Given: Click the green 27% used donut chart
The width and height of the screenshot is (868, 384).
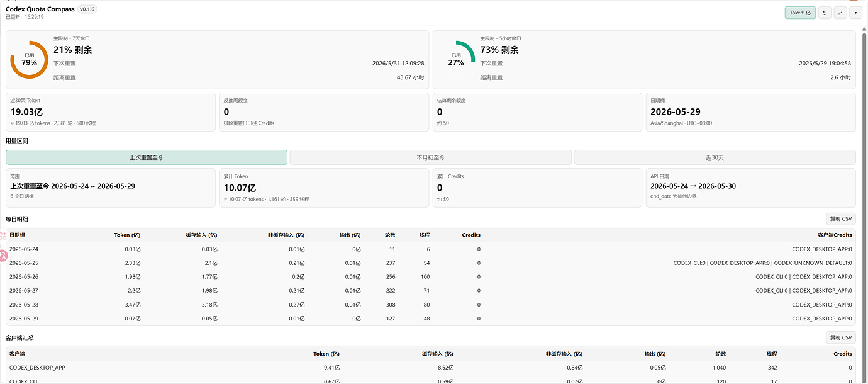Looking at the screenshot, I should (x=456, y=60).
